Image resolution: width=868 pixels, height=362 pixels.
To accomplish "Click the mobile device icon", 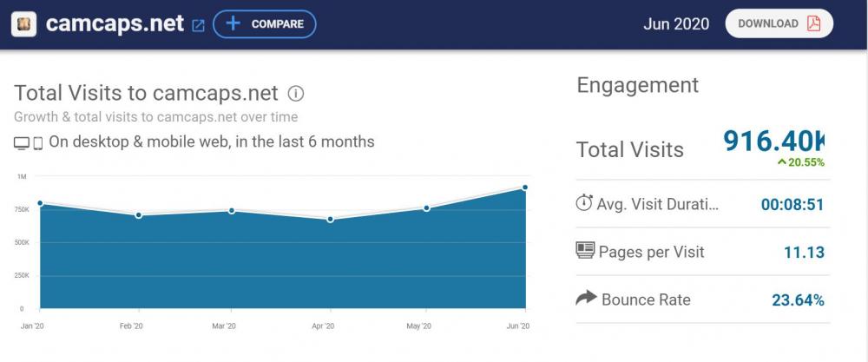I will 38,142.
